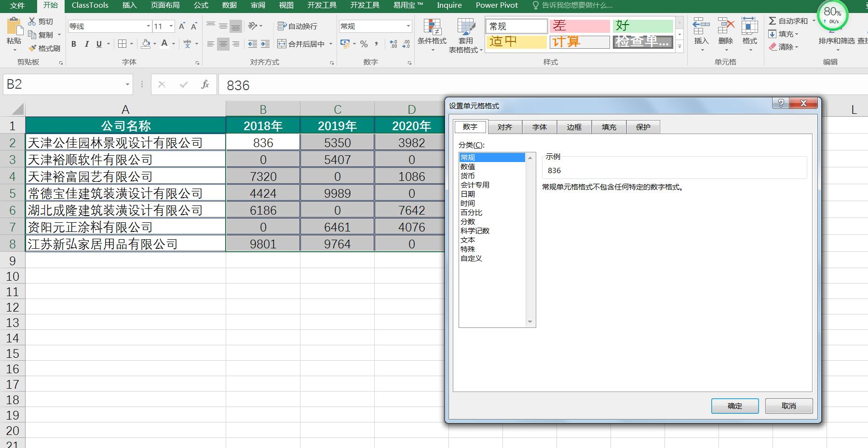Toggle underline formatting

[99, 44]
